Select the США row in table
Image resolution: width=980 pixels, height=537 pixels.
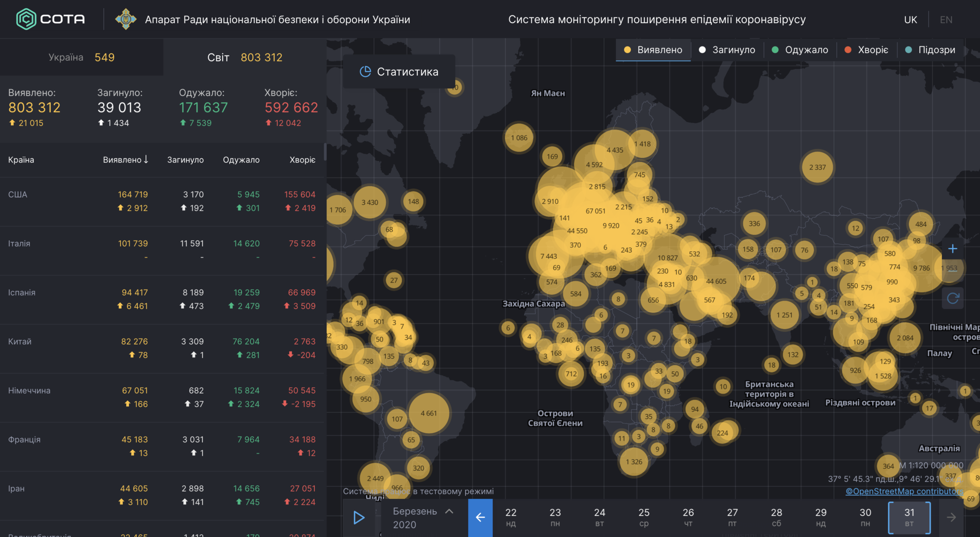(x=162, y=202)
